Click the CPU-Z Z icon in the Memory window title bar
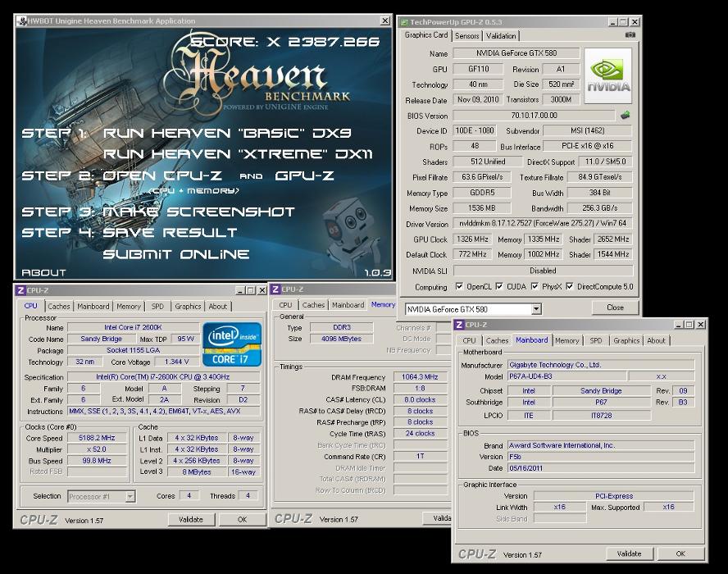 (275, 289)
